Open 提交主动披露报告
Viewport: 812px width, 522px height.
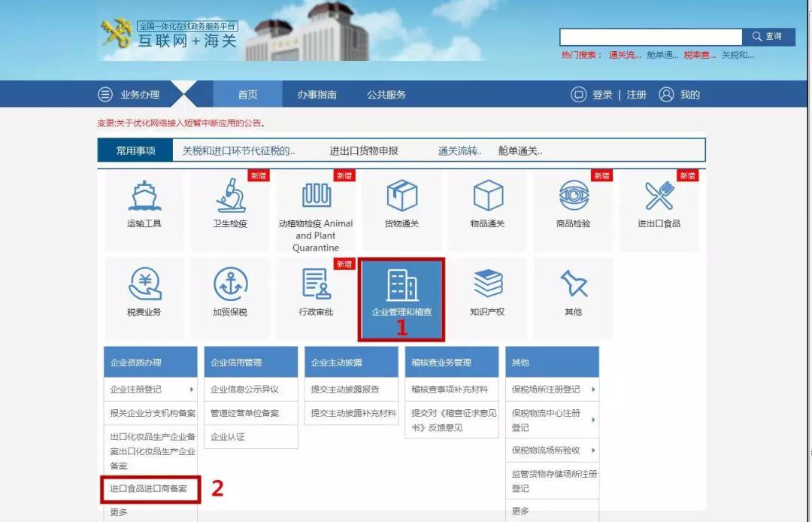tap(345, 389)
